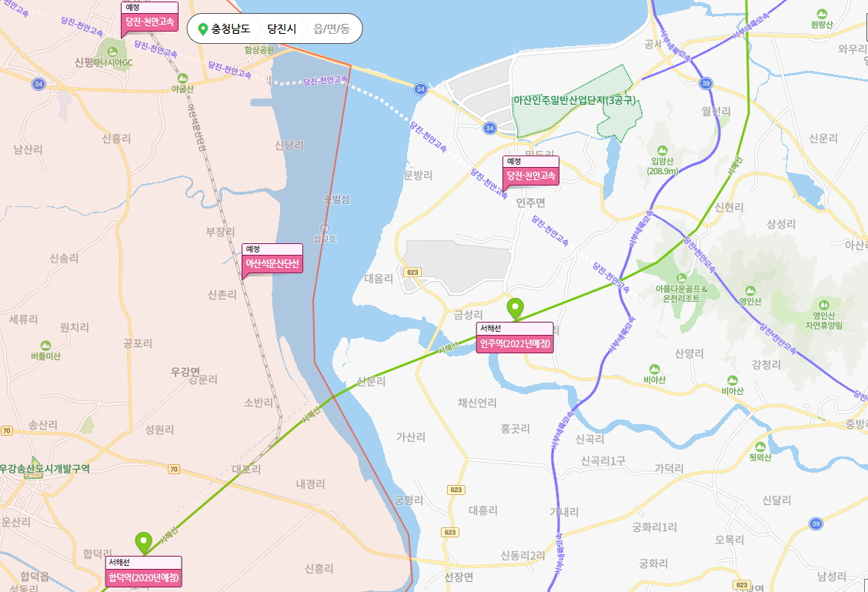Click the 버들미산 mountain icon
The width and height of the screenshot is (868, 592).
pyautogui.click(x=46, y=346)
